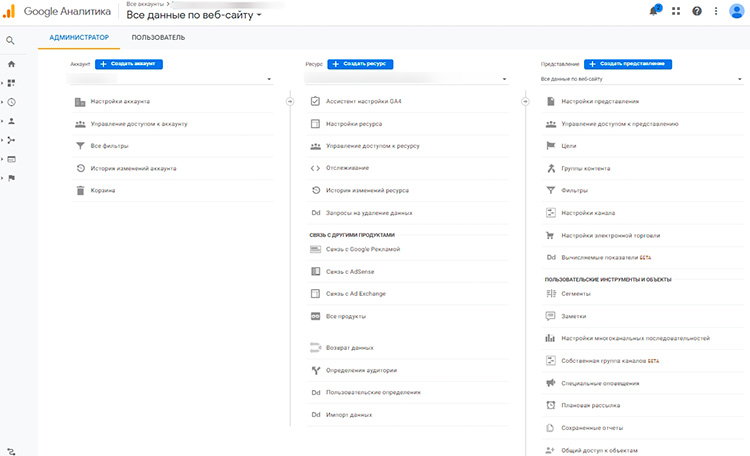
Task: Open the three-dot more options menu
Action: click(716, 11)
